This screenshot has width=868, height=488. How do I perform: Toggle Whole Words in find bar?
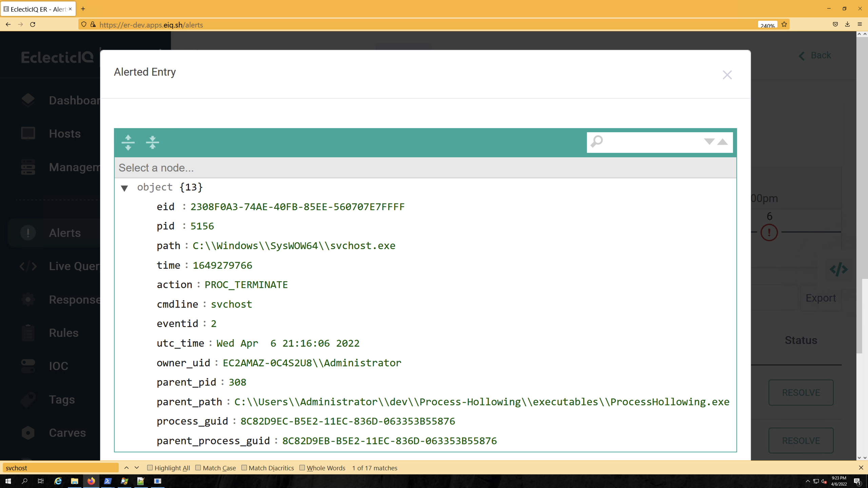[302, 468]
